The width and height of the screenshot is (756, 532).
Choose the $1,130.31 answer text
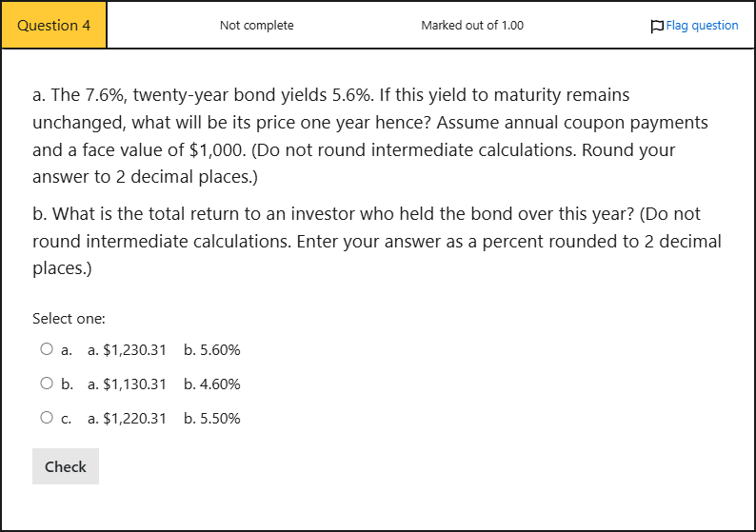click(134, 384)
